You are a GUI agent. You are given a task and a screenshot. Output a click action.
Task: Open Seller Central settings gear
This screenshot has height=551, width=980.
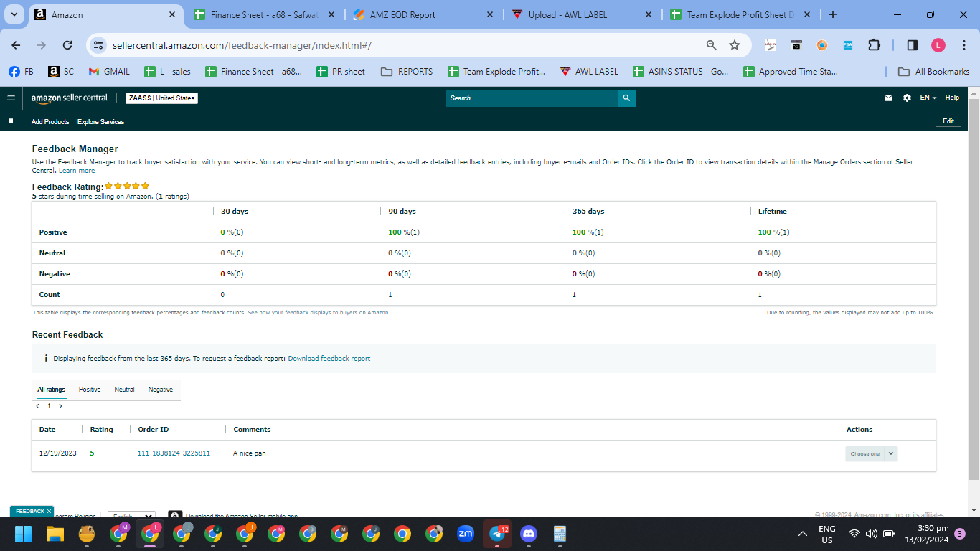pyautogui.click(x=907, y=98)
